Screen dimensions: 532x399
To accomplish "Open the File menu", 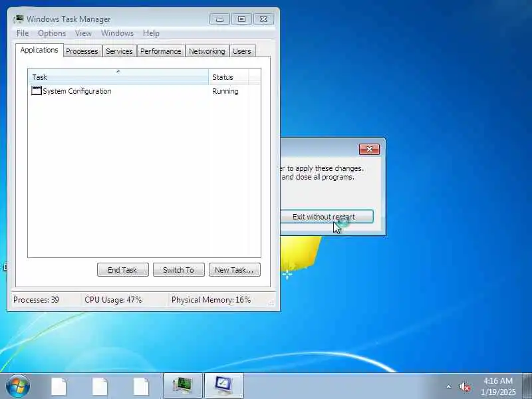I will pos(23,33).
